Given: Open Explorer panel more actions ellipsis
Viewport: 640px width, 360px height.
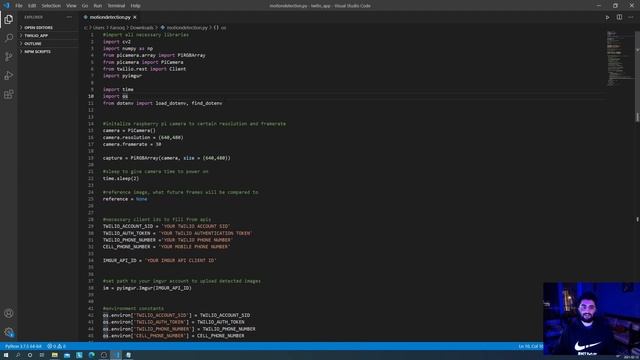Looking at the screenshot, I should (69, 17).
